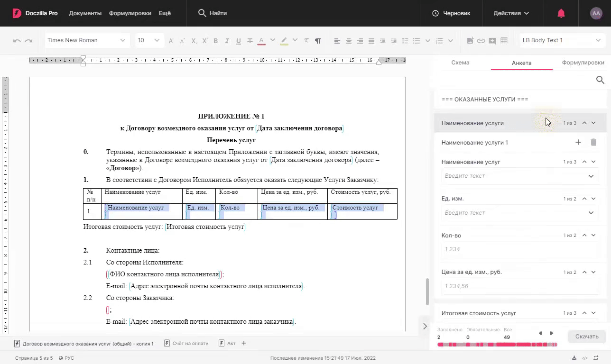Redo the last action
The image size is (611, 364).
pos(28,41)
